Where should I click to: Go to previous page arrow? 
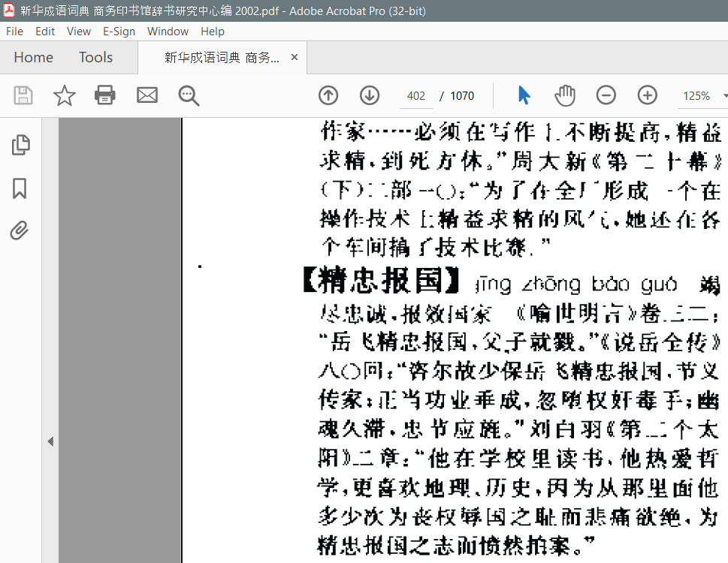328,95
